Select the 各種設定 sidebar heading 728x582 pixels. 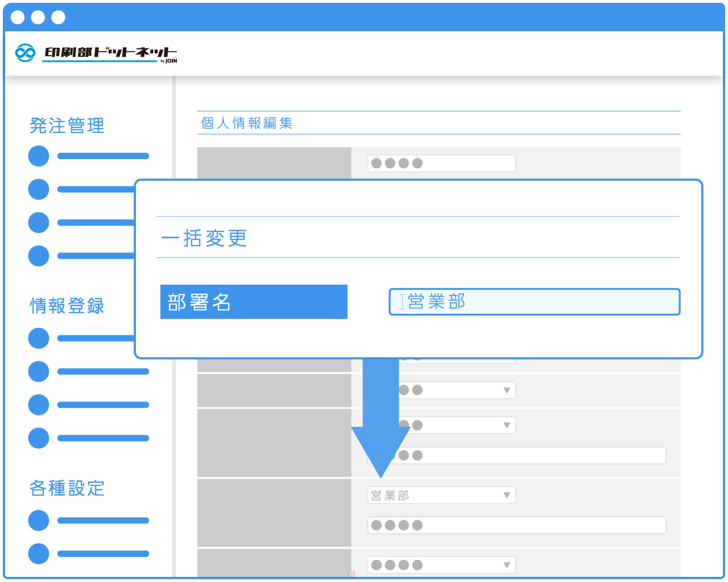[67, 488]
